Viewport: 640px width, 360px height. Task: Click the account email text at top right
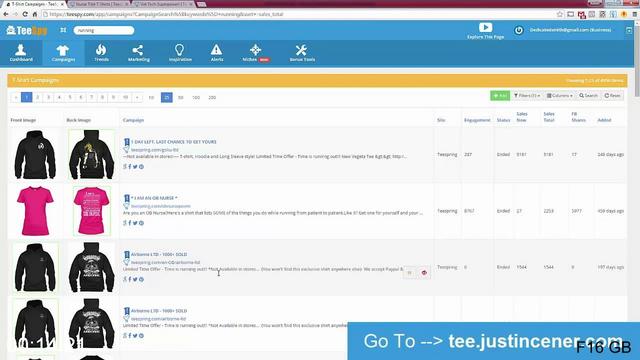click(570, 30)
